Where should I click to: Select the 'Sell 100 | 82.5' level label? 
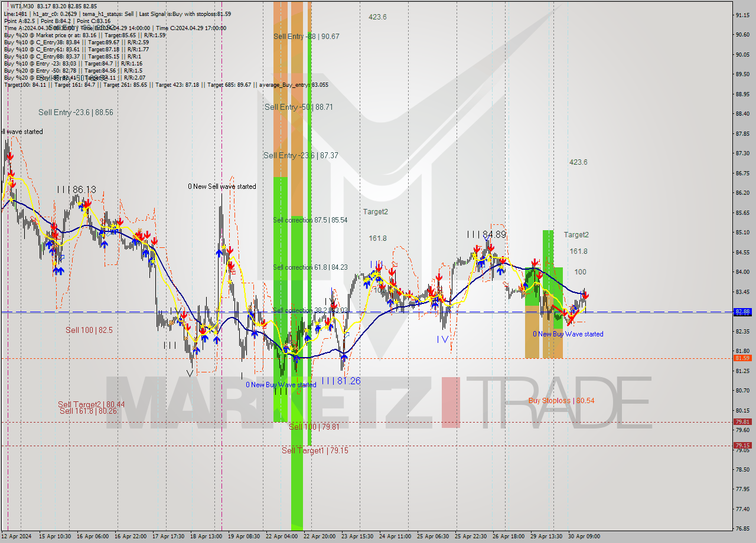click(89, 331)
